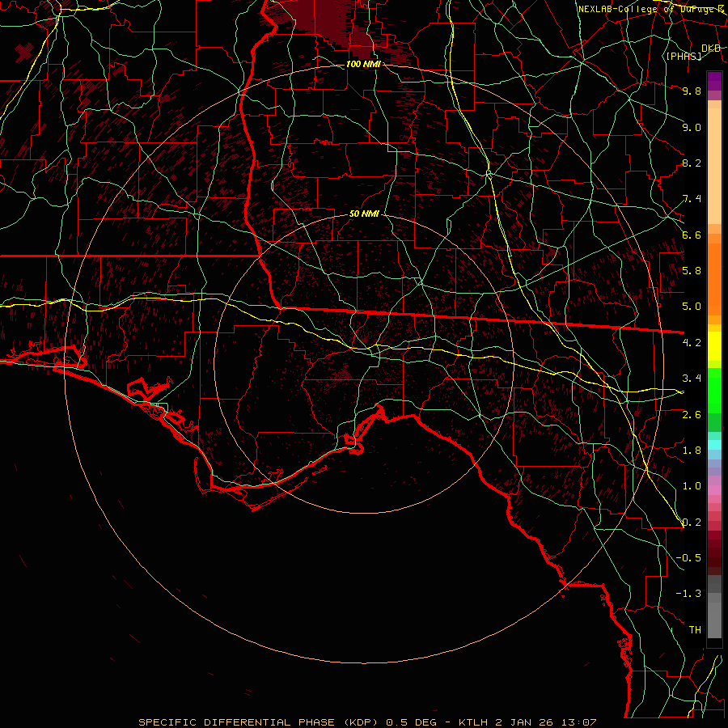Click the 13:07 timestamp
Screen dimensions: 728x728
pos(578,722)
